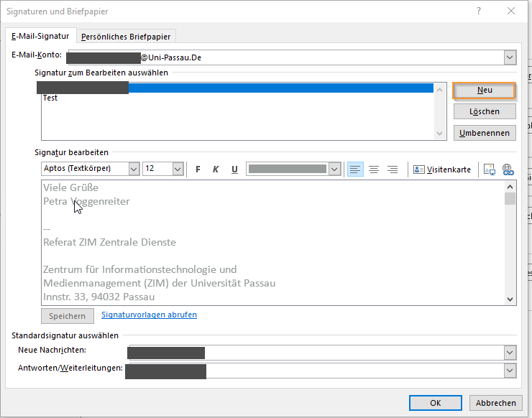Click the Umbenennen button
The width and height of the screenshot is (532, 418).
[485, 133]
